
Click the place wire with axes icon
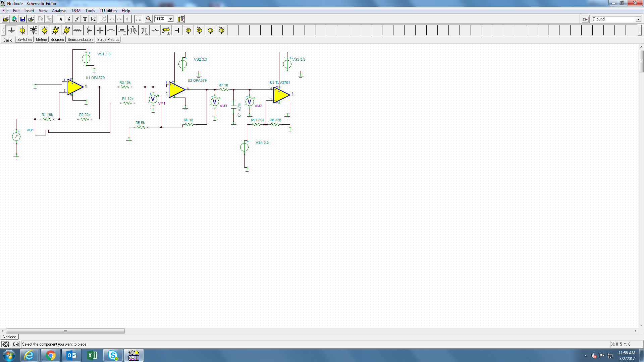(93, 19)
